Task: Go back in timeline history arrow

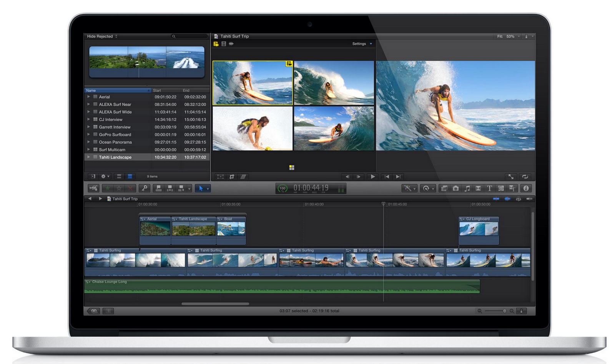Action: (x=90, y=199)
